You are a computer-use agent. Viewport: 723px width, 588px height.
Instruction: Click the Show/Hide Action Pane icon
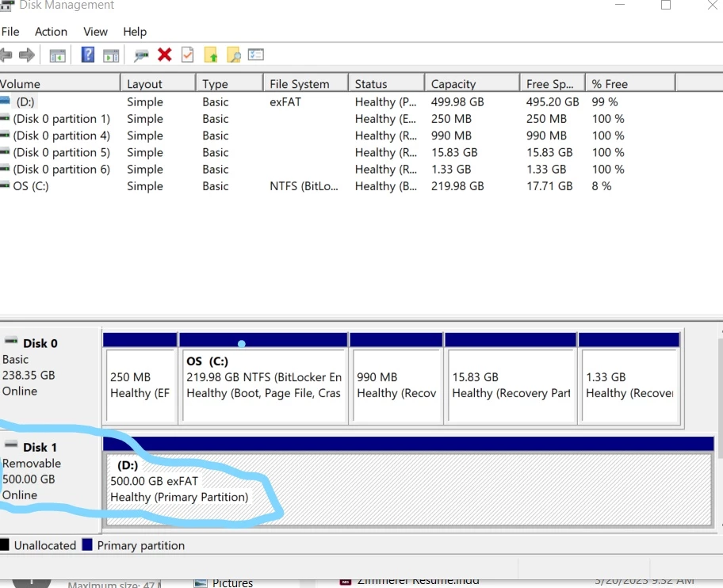pyautogui.click(x=111, y=55)
